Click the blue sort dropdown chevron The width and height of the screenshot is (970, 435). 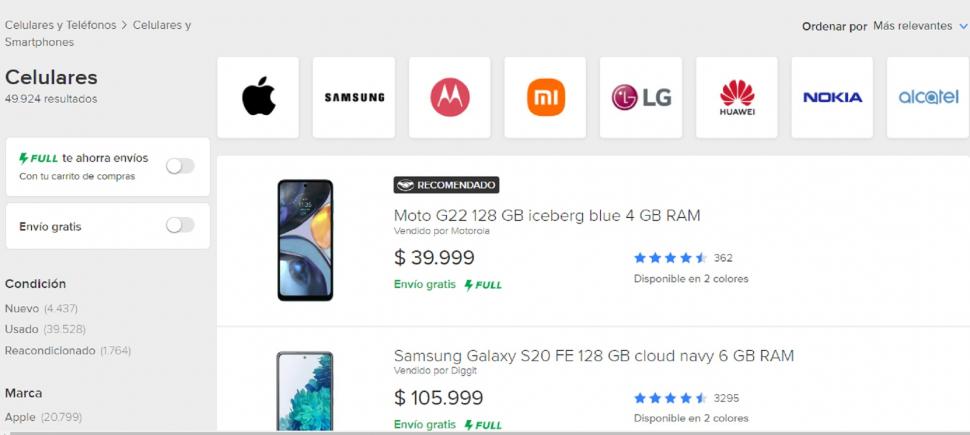pos(963,26)
